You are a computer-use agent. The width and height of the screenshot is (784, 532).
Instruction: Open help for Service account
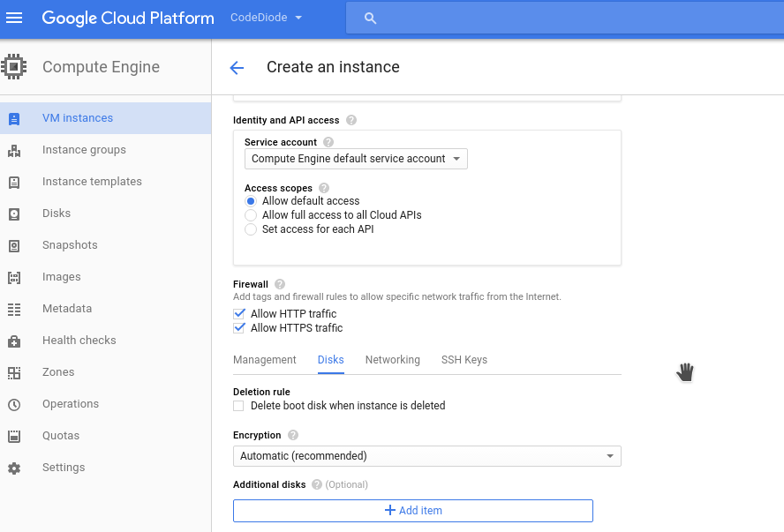[x=328, y=142]
